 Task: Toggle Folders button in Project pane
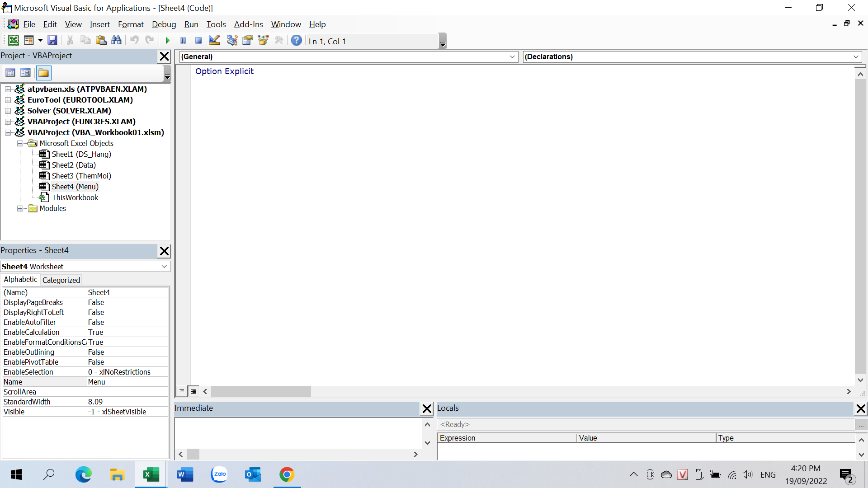44,73
